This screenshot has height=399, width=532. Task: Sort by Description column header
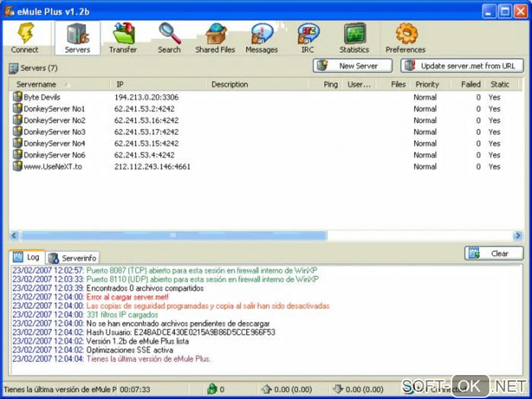click(257, 84)
